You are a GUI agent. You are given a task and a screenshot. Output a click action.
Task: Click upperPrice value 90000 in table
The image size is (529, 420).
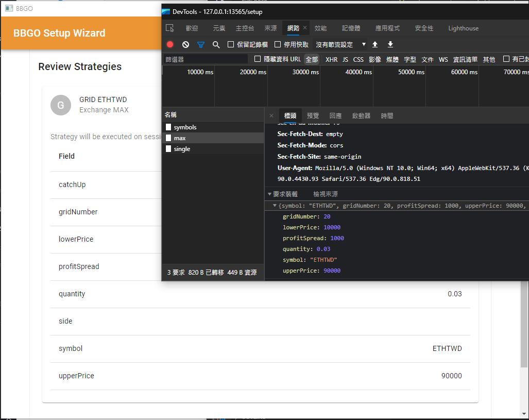451,376
